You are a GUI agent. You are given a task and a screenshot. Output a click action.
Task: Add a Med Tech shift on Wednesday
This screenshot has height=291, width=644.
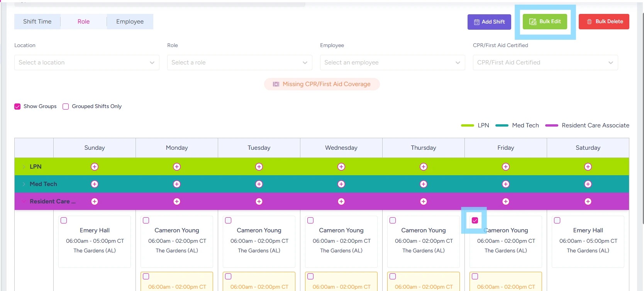tap(341, 184)
